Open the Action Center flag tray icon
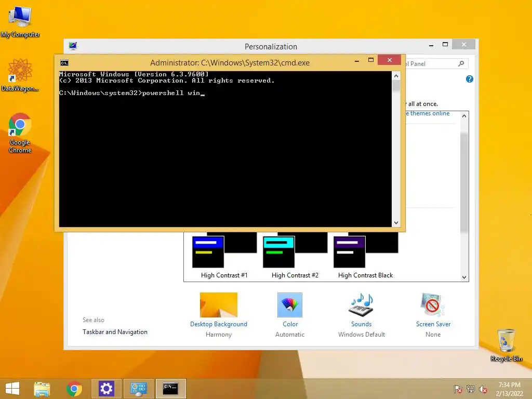The image size is (532, 399). point(458,389)
